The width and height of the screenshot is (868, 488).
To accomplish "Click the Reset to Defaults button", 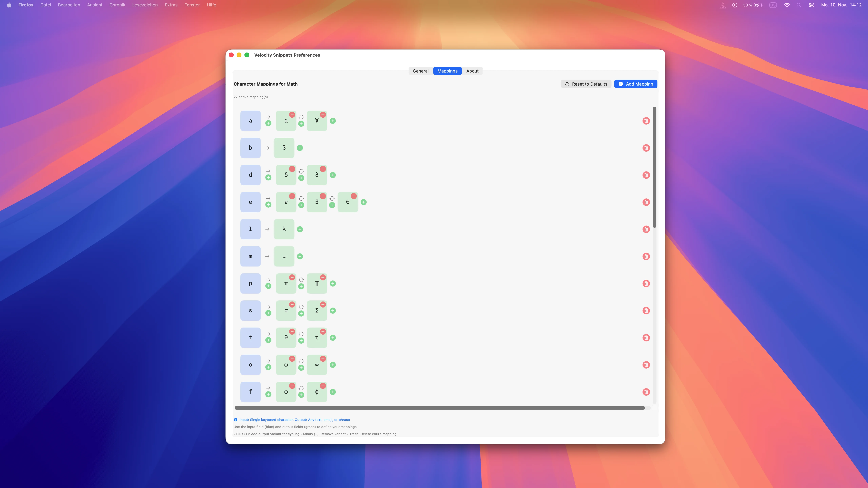I will [586, 84].
